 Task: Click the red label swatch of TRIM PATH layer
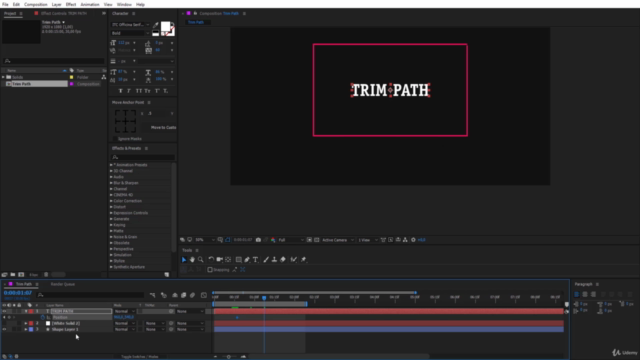(31, 311)
